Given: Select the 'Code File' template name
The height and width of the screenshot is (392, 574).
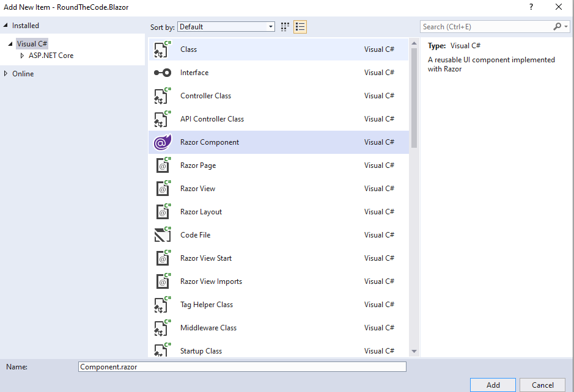Looking at the screenshot, I should click(195, 234).
